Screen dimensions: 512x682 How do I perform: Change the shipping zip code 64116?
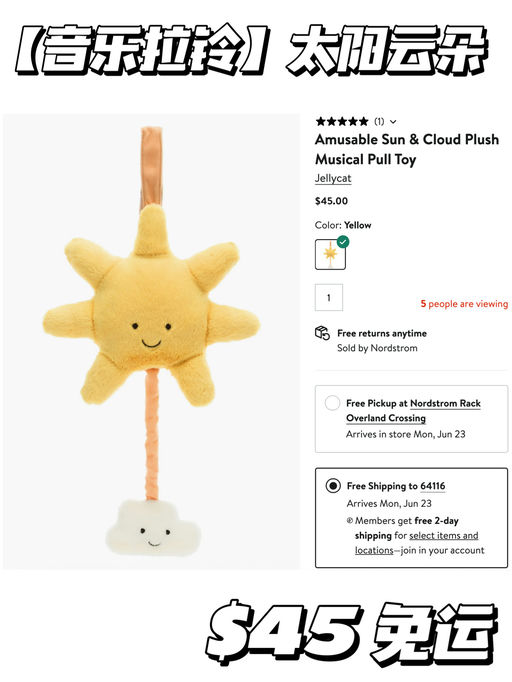tap(433, 486)
